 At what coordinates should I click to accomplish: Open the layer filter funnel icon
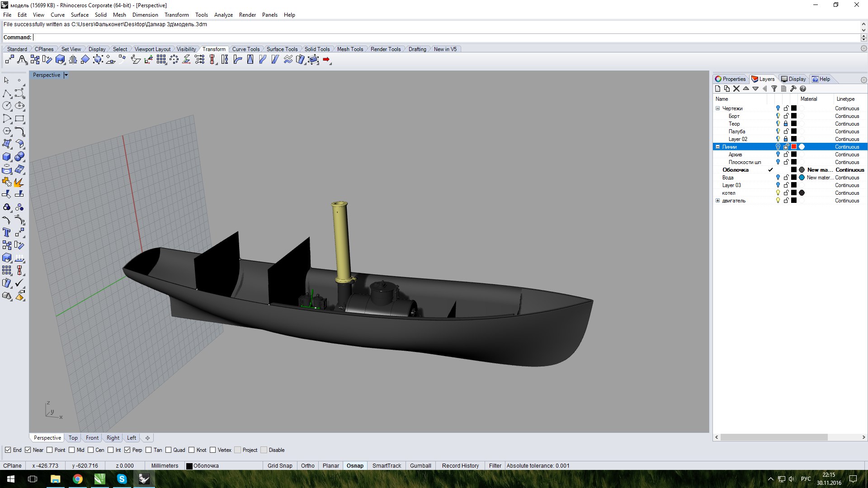[774, 89]
